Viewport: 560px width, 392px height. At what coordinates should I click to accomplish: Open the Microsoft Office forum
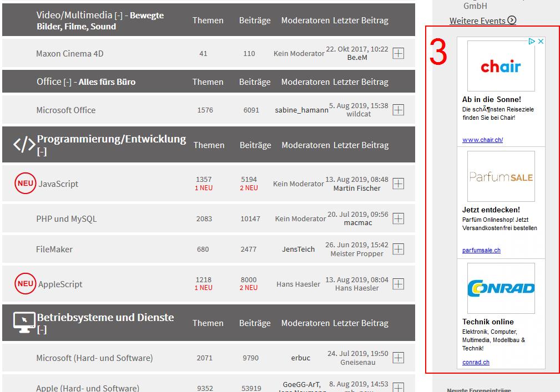point(66,110)
